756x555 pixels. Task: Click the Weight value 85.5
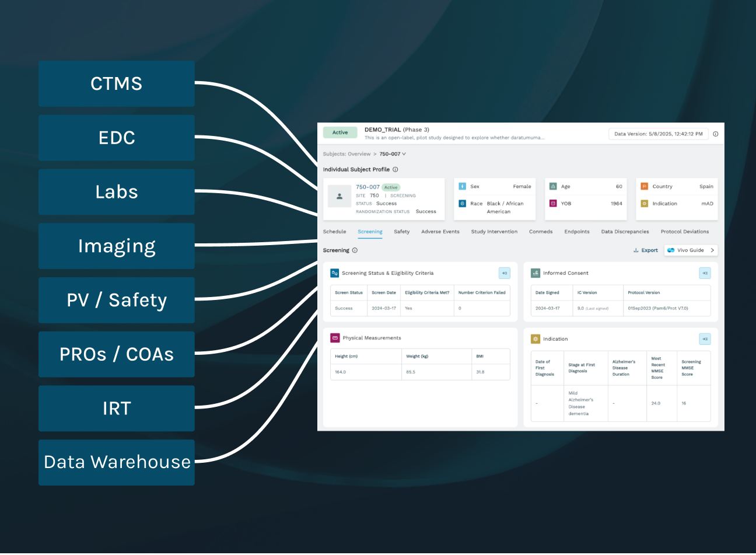coord(411,372)
